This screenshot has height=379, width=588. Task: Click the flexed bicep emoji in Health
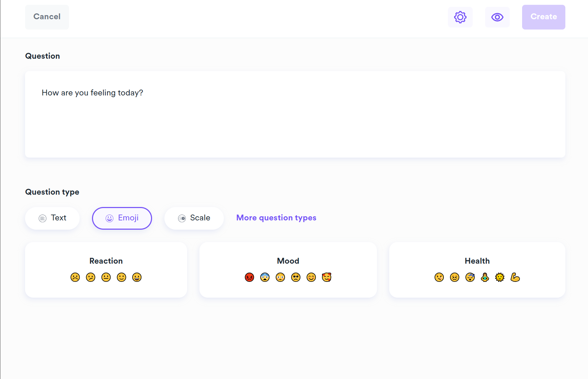(515, 277)
